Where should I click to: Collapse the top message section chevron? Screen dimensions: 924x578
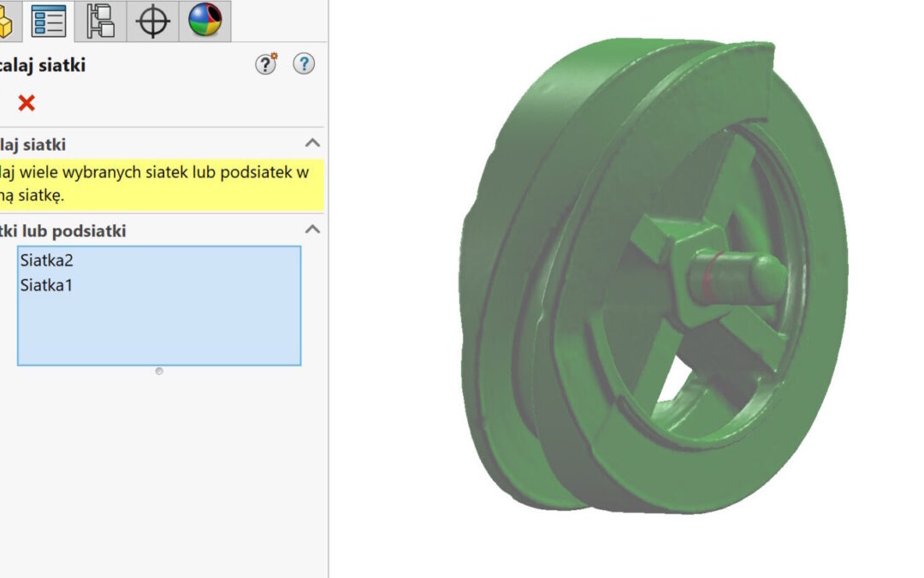click(x=313, y=144)
